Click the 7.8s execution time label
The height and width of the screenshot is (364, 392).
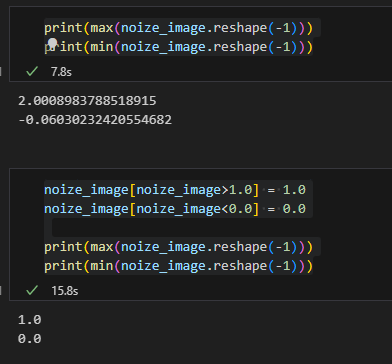[61, 72]
